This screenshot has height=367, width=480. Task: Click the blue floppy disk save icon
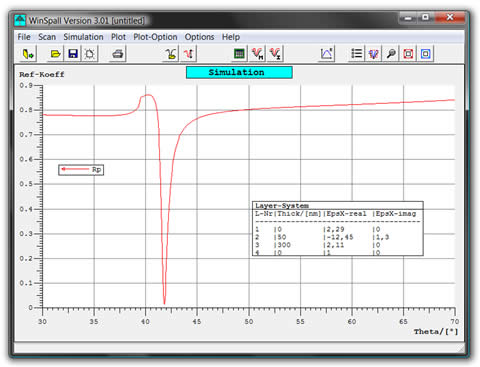coord(73,54)
